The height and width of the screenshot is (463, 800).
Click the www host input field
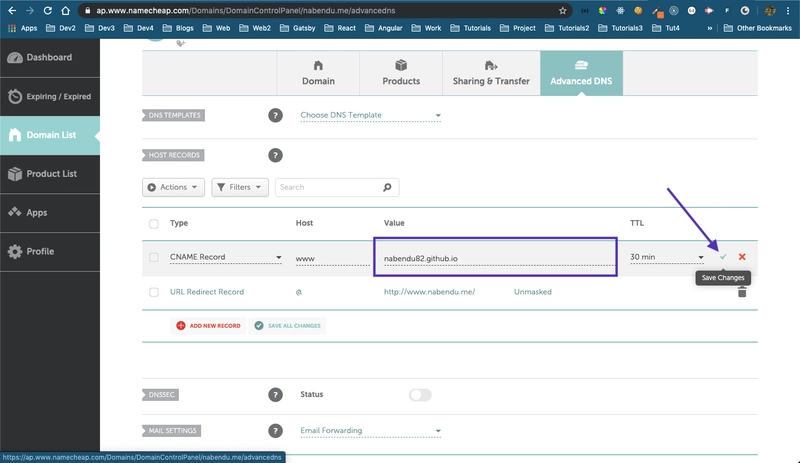click(333, 258)
